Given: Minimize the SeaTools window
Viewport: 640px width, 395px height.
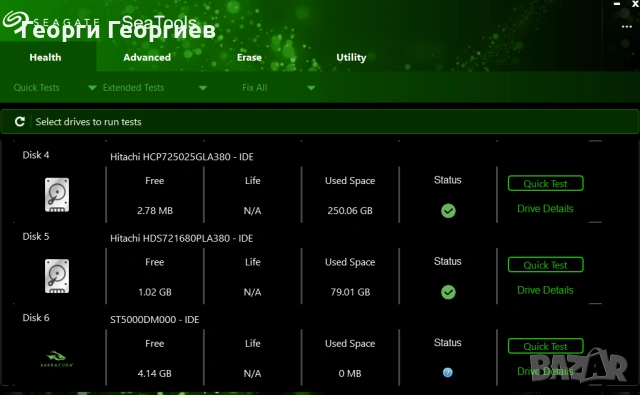Looking at the screenshot, I should coord(617,4).
